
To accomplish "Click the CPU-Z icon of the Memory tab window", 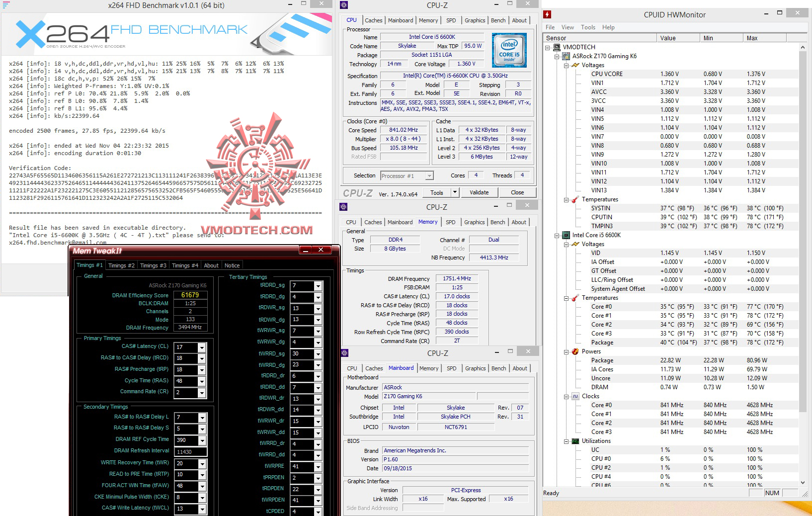I will 344,207.
